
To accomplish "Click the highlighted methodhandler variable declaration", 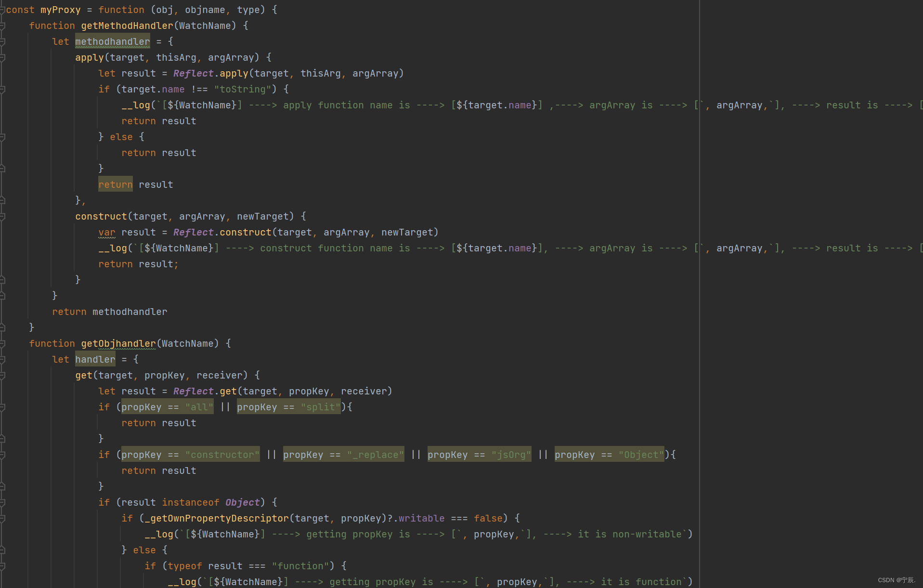I will [113, 41].
